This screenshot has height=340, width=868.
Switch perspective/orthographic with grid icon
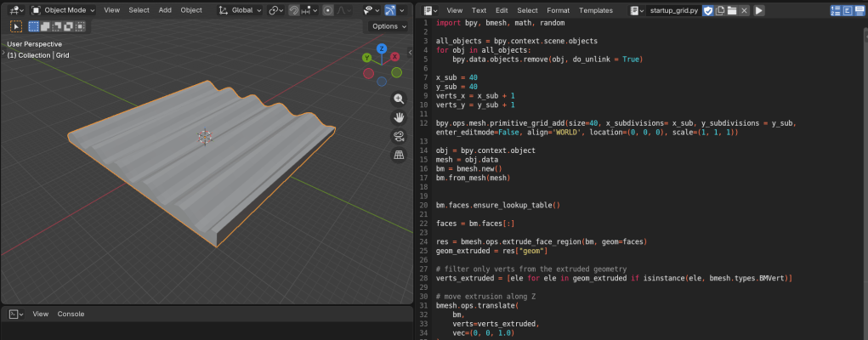click(x=398, y=155)
